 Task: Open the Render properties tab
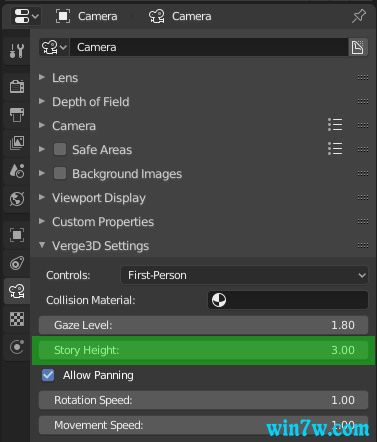17,87
